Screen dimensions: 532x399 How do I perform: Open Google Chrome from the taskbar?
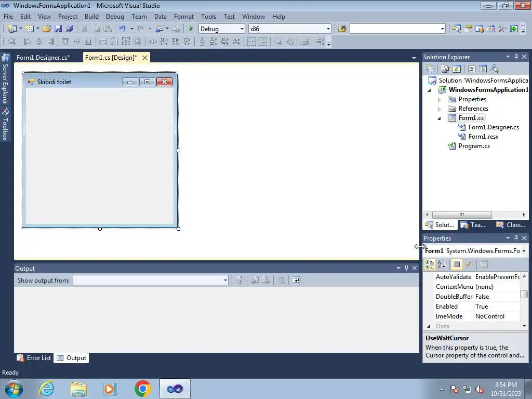pyautogui.click(x=142, y=389)
